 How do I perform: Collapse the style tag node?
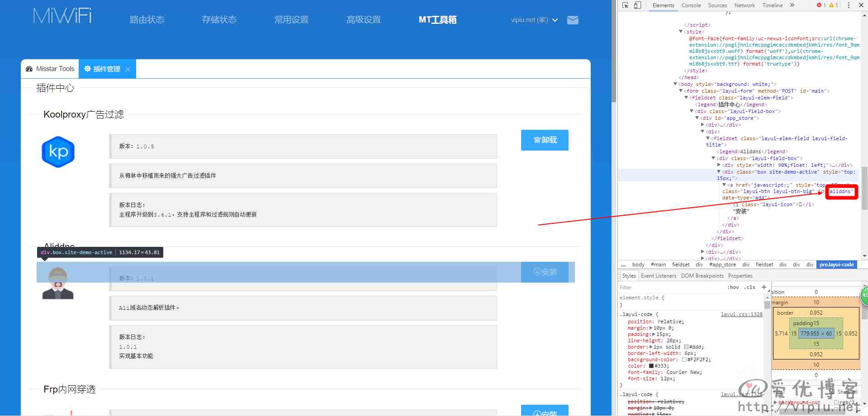pyautogui.click(x=681, y=32)
